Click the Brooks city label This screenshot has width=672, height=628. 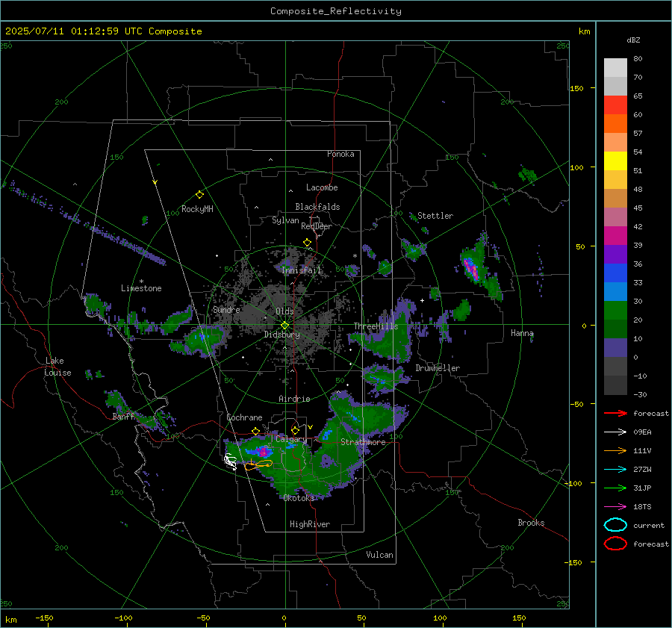pyautogui.click(x=531, y=523)
